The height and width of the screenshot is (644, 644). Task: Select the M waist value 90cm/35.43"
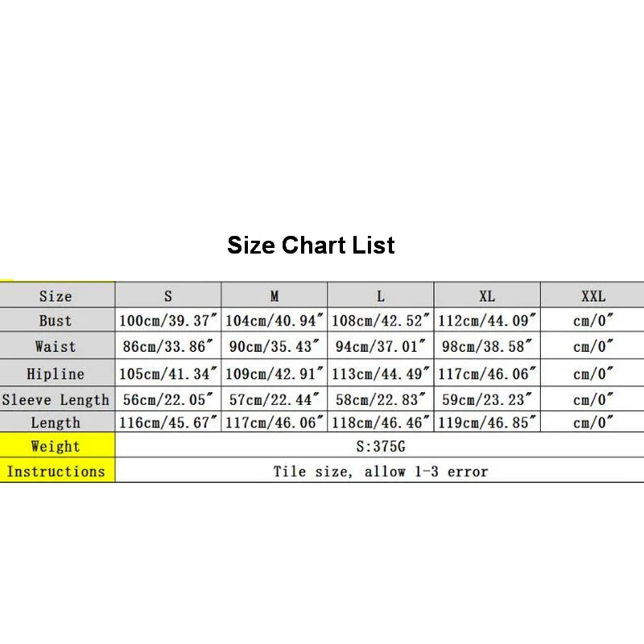pos(275,346)
